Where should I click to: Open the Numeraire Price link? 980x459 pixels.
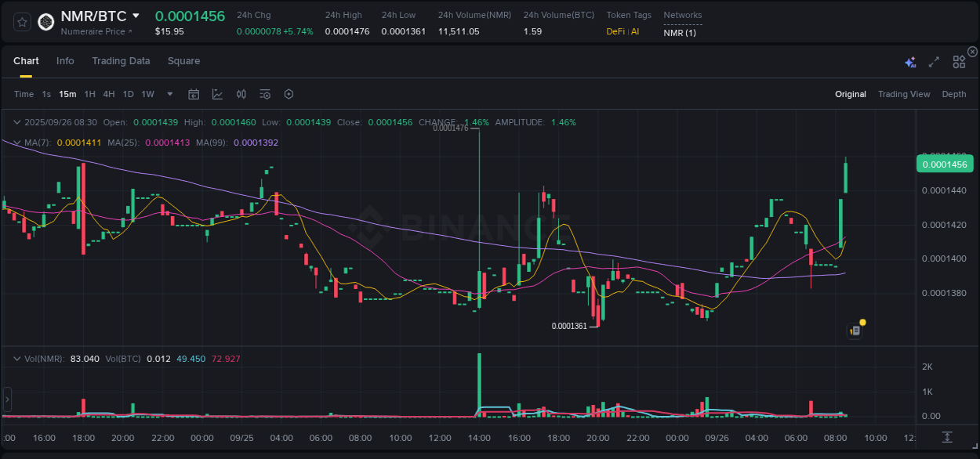(93, 31)
